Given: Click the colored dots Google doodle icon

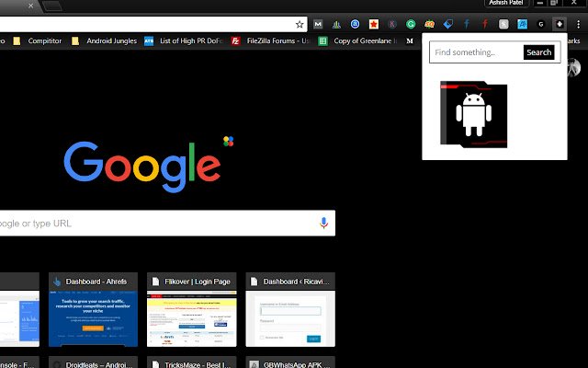Looking at the screenshot, I should click(229, 141).
